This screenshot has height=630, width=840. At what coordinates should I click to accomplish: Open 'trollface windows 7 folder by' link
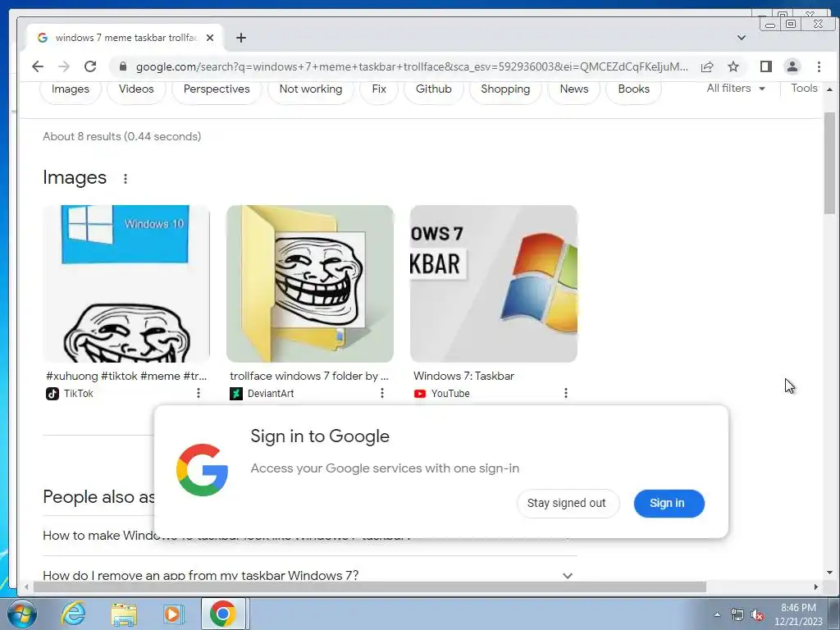click(x=309, y=376)
